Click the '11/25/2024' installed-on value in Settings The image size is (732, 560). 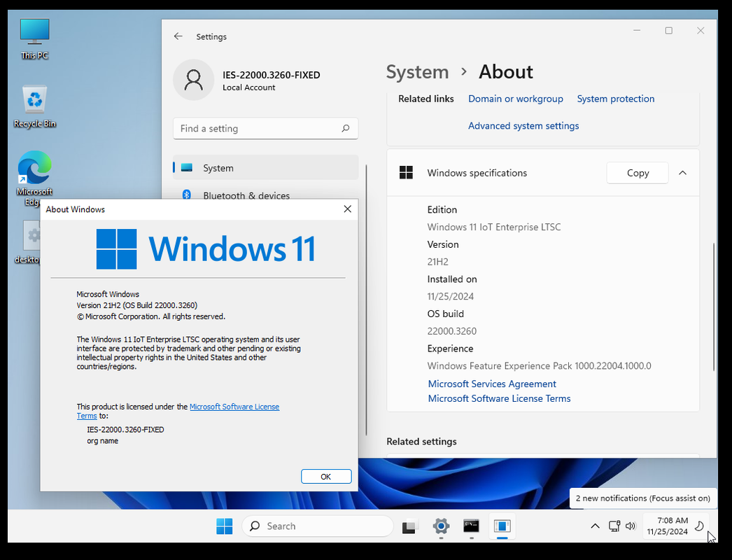click(451, 297)
